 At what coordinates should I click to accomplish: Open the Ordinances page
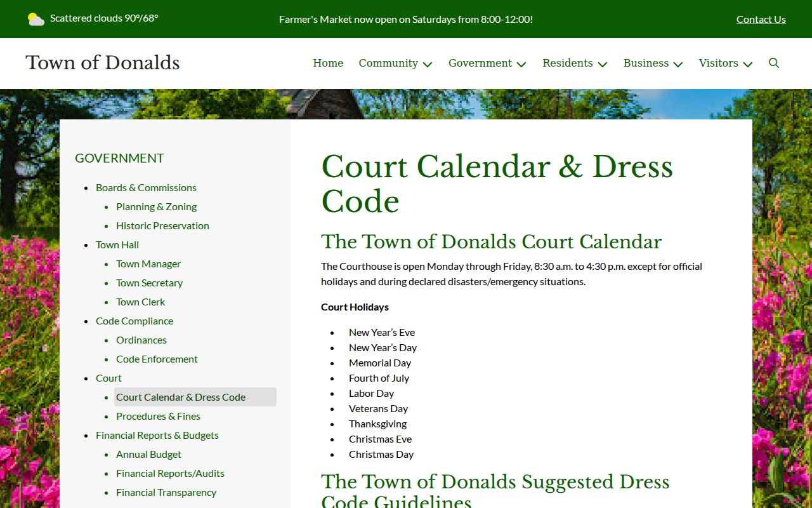pos(141,340)
